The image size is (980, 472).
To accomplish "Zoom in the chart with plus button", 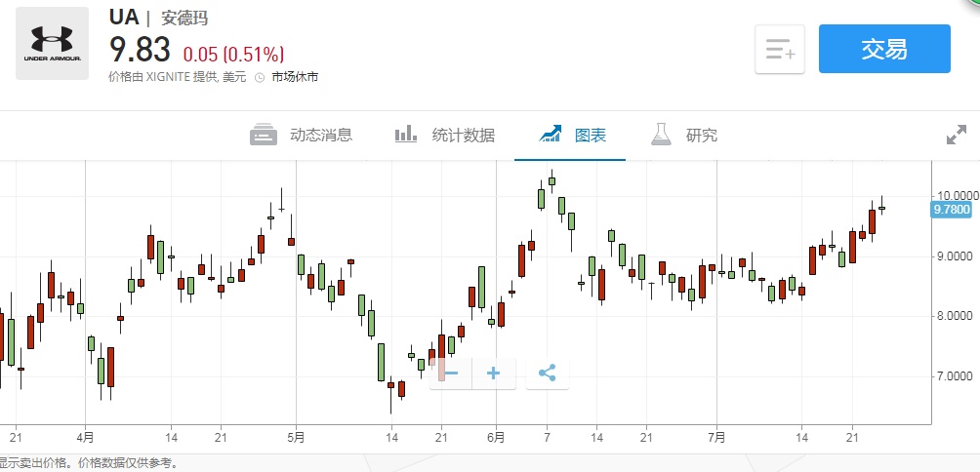I will [x=494, y=373].
